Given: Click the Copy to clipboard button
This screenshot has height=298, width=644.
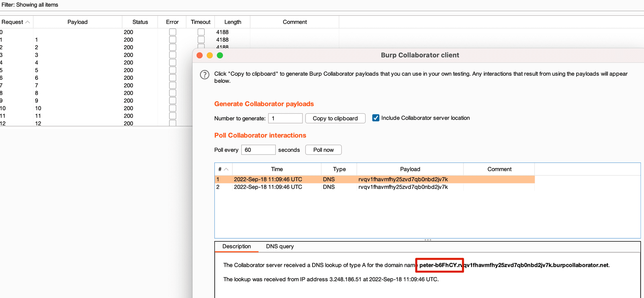Looking at the screenshot, I should (335, 118).
